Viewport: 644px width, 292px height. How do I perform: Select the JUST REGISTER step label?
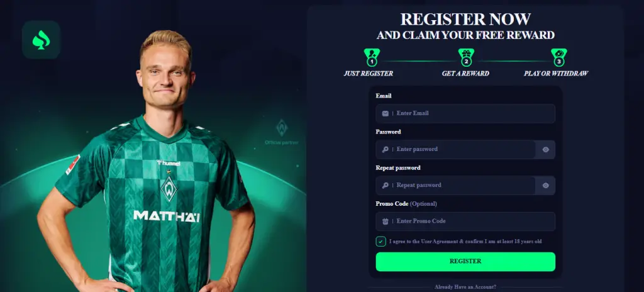tap(369, 74)
